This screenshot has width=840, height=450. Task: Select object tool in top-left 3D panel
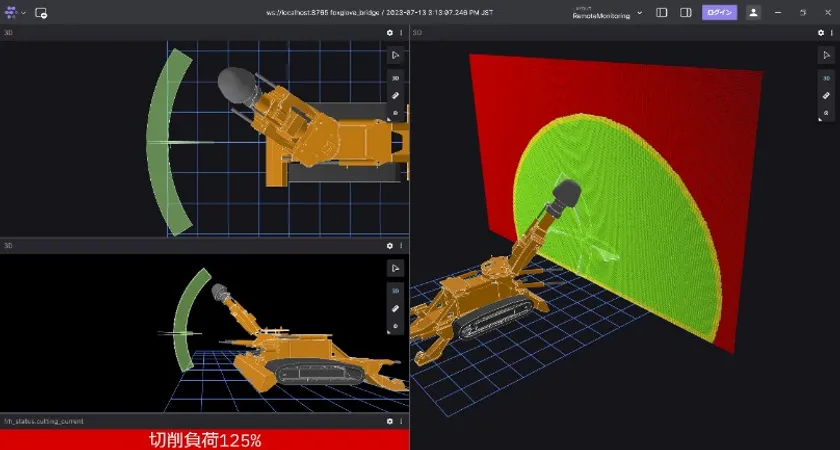pos(395,56)
